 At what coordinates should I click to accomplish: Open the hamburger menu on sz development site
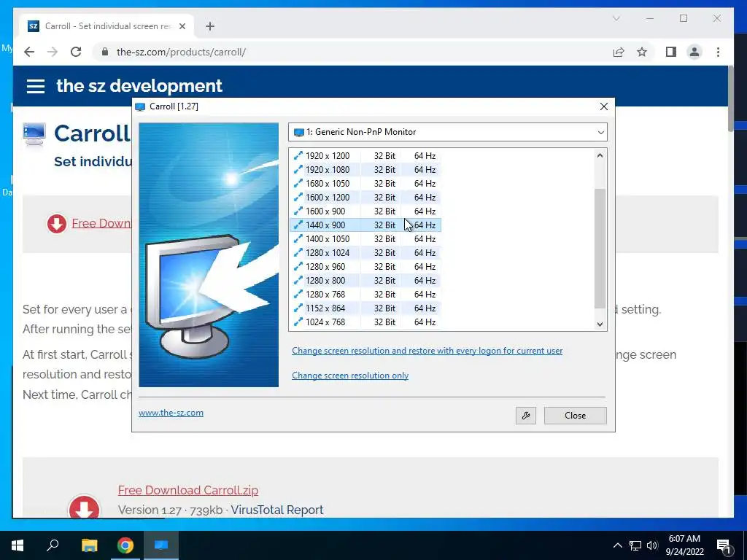coord(36,86)
